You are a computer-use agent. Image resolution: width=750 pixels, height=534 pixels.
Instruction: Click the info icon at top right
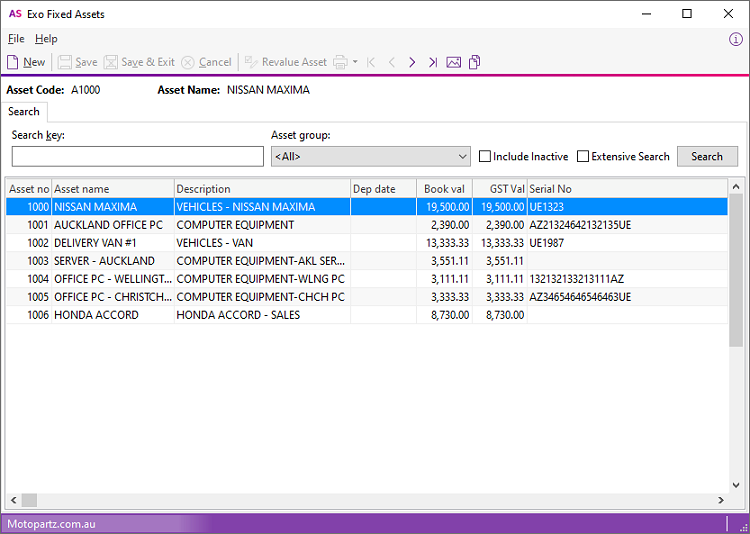tap(736, 39)
